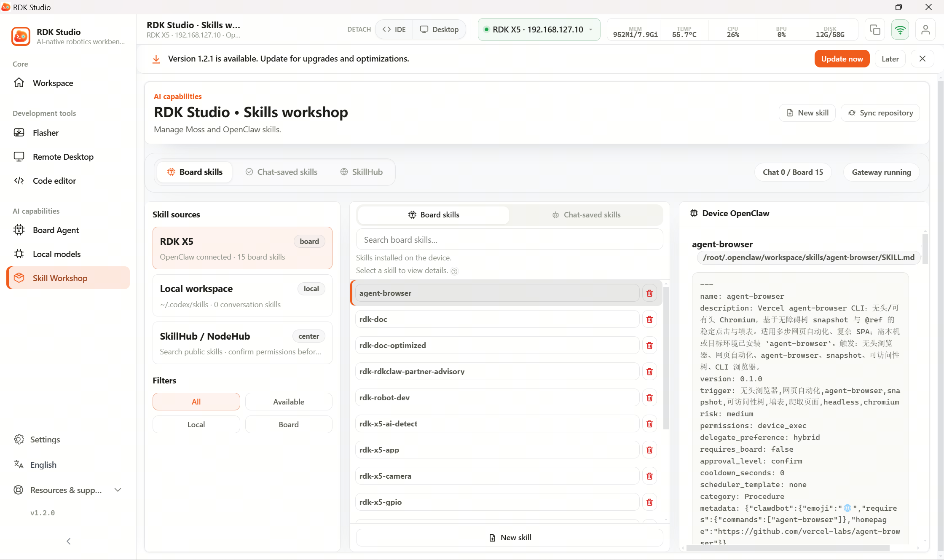The width and height of the screenshot is (944, 560).
Task: Select Skill Workshop in sidebar
Action: [68, 278]
